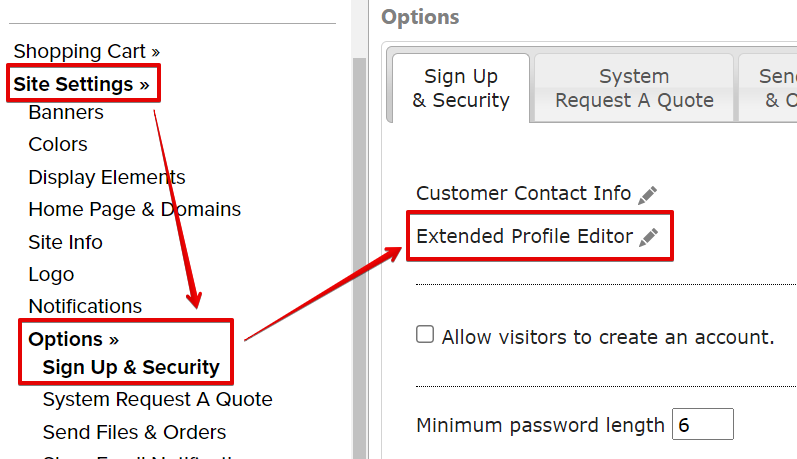
Task: Click the Minimum password length field
Action: [702, 424]
